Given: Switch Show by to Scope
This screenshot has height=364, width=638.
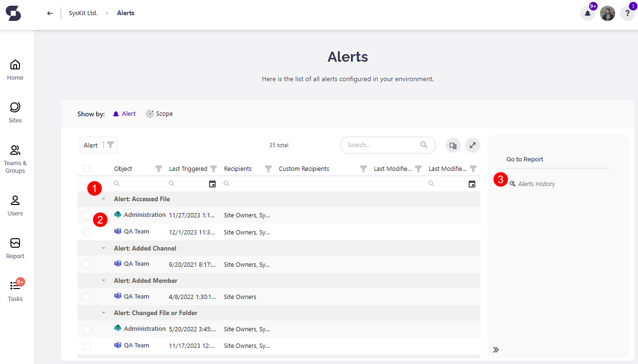Looking at the screenshot, I should (x=160, y=113).
